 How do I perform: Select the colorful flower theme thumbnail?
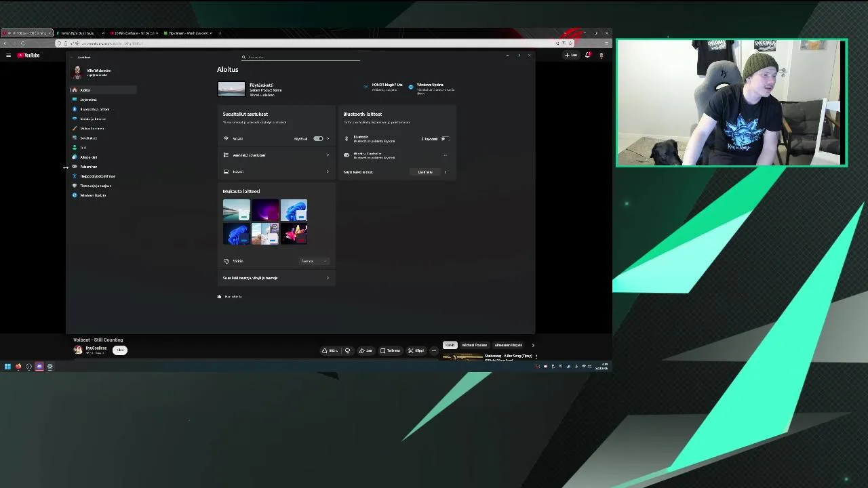point(294,234)
